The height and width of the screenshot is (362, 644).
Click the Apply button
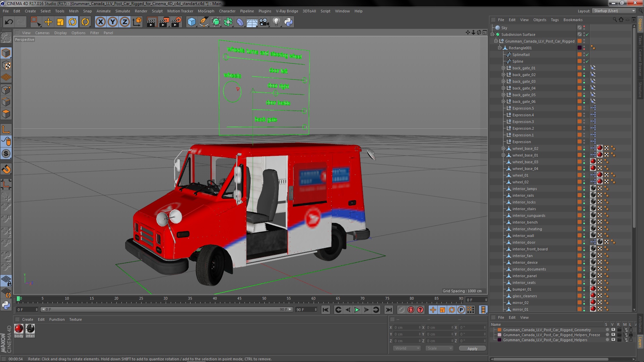(472, 349)
